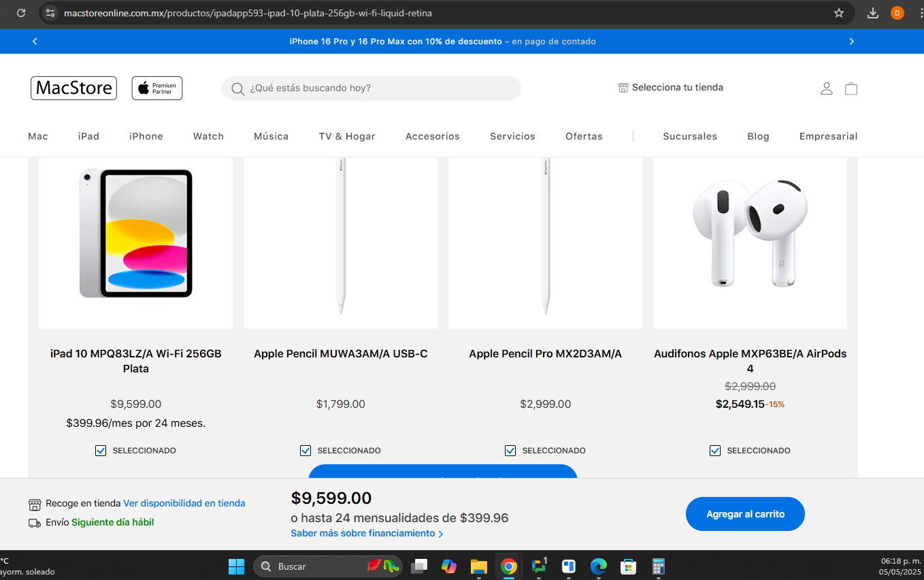Open the Mac menu

pyautogui.click(x=38, y=136)
